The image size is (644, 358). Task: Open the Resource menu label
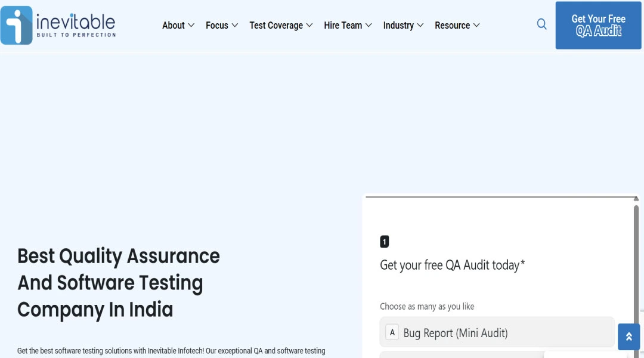pyautogui.click(x=452, y=25)
